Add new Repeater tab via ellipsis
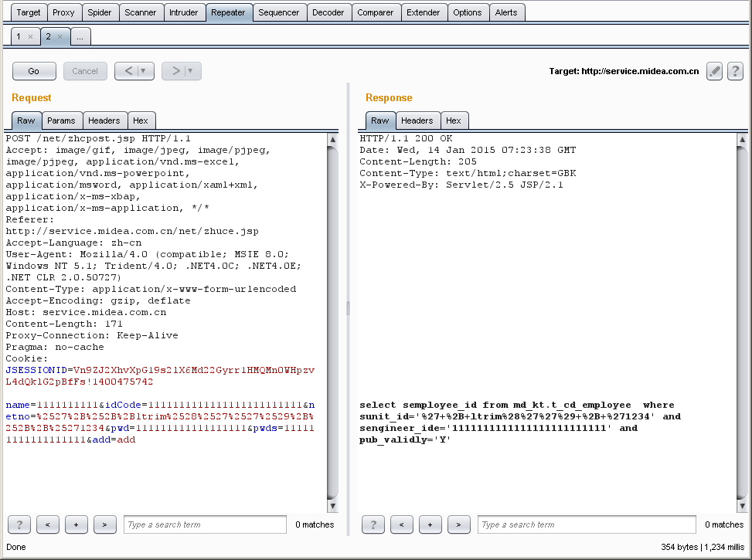This screenshot has height=560, width=752. [80, 36]
